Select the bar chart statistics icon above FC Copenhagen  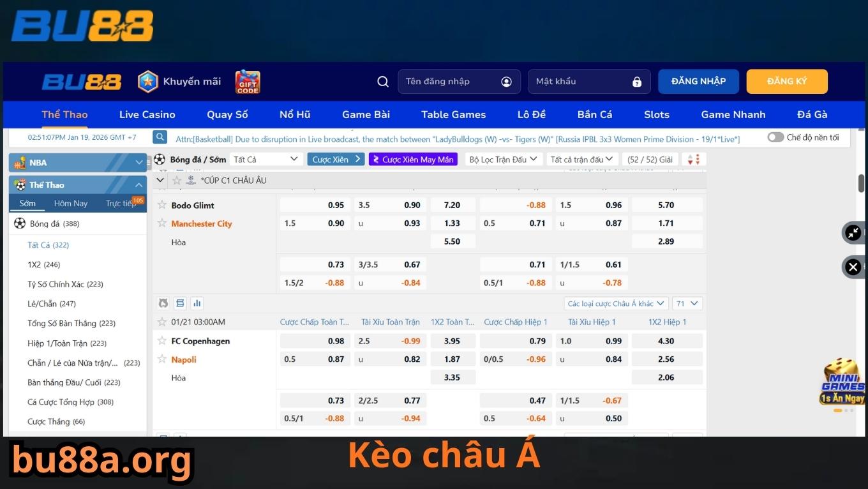pyautogui.click(x=197, y=303)
